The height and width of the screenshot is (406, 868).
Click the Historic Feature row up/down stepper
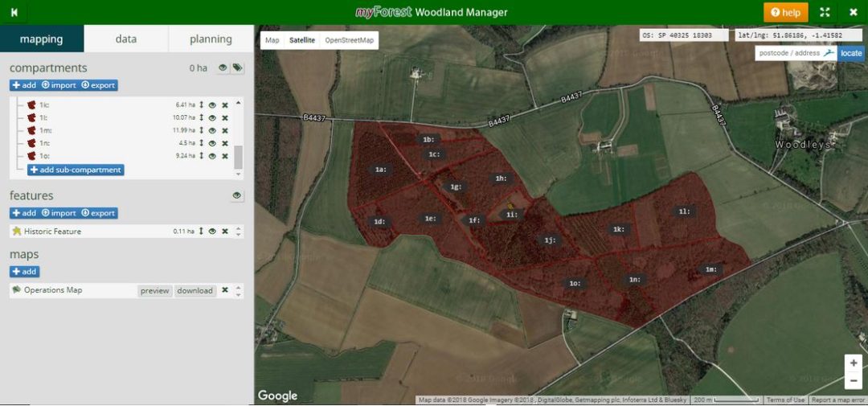click(238, 231)
